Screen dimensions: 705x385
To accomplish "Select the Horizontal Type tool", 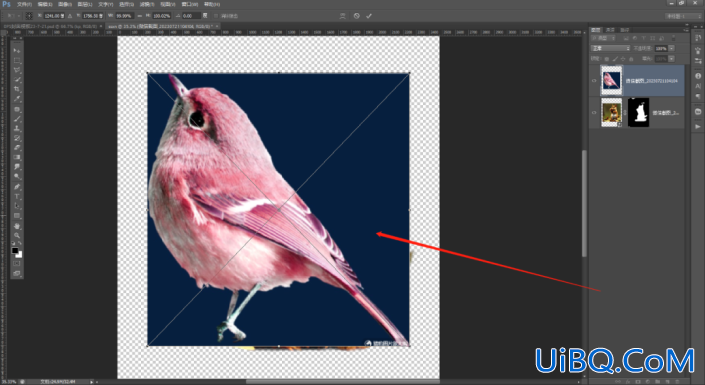I will click(x=17, y=197).
